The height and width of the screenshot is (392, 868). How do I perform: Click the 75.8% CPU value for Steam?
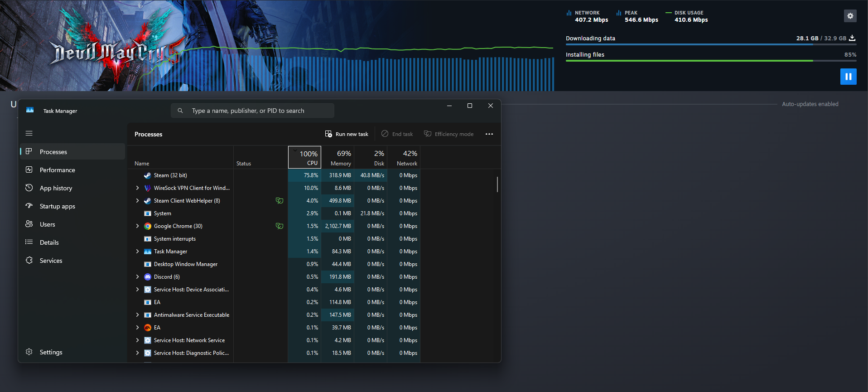311,175
